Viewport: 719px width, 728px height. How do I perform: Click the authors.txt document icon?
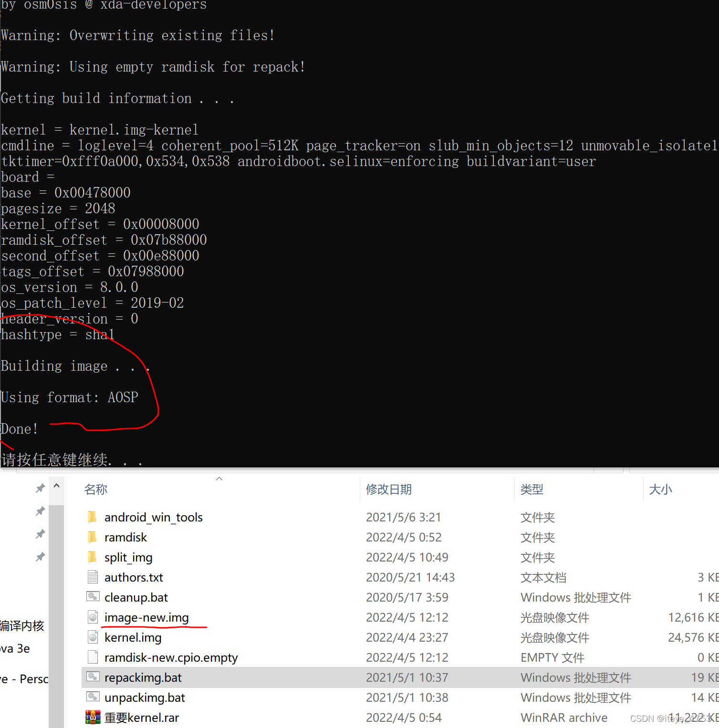click(x=93, y=577)
